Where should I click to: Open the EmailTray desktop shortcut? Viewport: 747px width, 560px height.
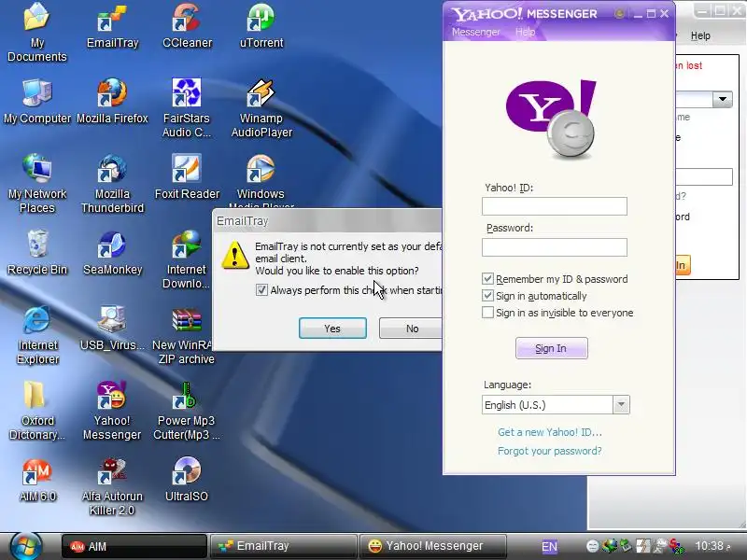tap(112, 26)
